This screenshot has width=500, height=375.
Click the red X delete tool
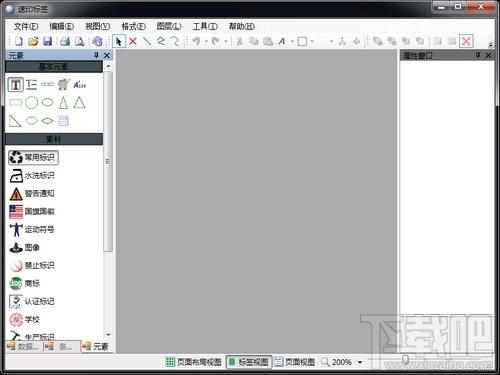pos(133,41)
